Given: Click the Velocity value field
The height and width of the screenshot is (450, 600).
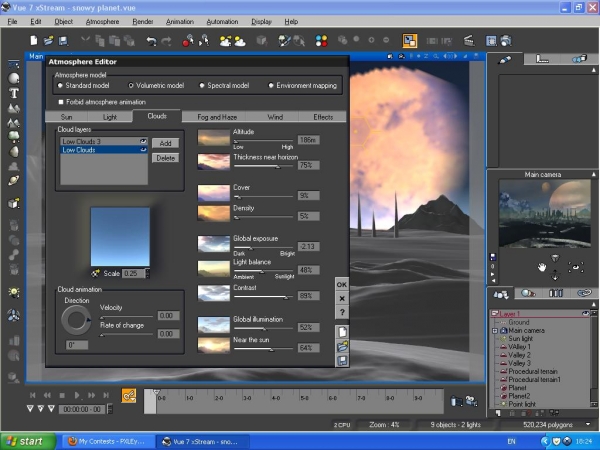Looking at the screenshot, I should [168, 316].
